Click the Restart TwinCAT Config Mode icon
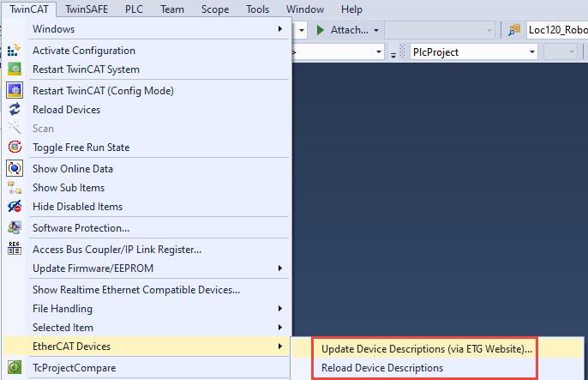Screen dimensions: 588x380 pos(15,91)
